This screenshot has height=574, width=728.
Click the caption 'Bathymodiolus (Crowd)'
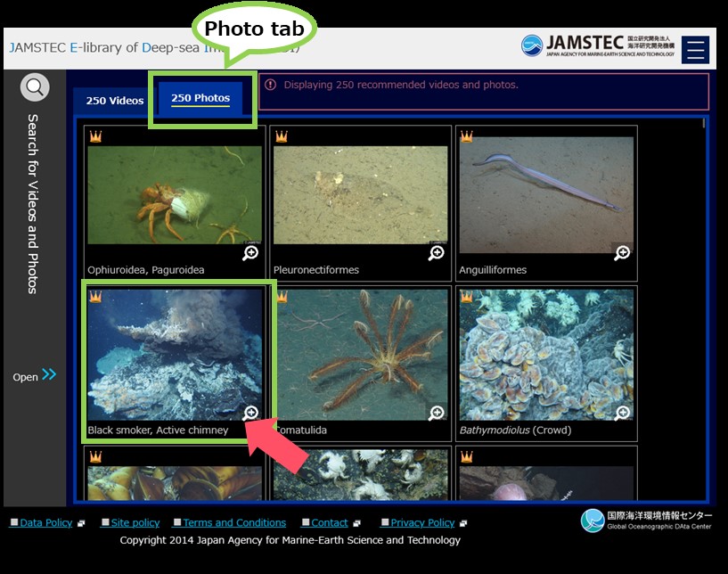click(515, 430)
